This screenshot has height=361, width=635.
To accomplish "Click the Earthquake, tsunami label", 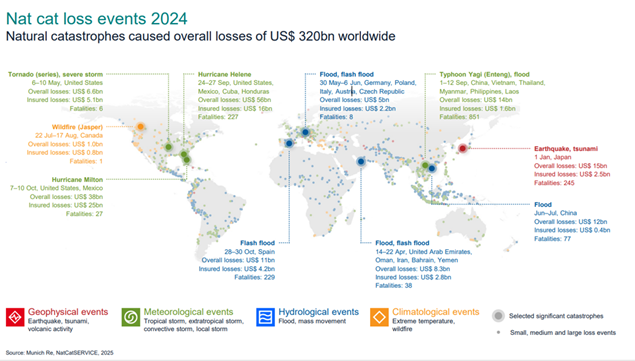I will [x=566, y=149].
